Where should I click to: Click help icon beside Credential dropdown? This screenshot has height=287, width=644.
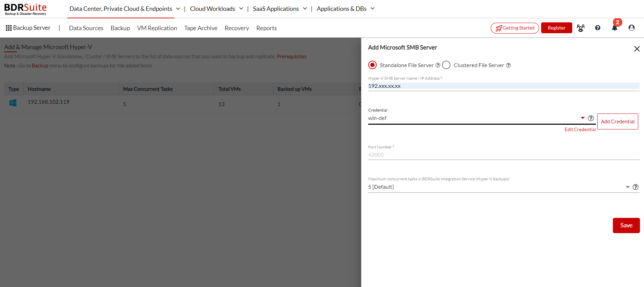click(591, 118)
